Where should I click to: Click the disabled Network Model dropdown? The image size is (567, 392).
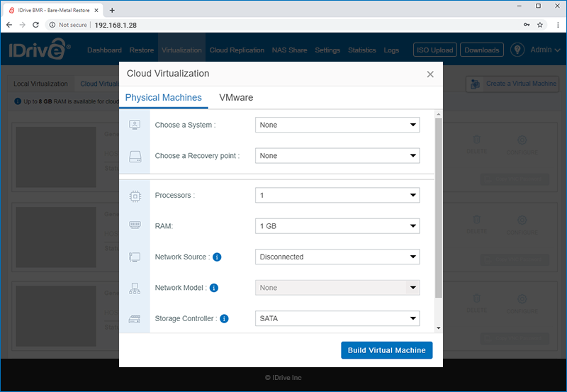tap(337, 288)
